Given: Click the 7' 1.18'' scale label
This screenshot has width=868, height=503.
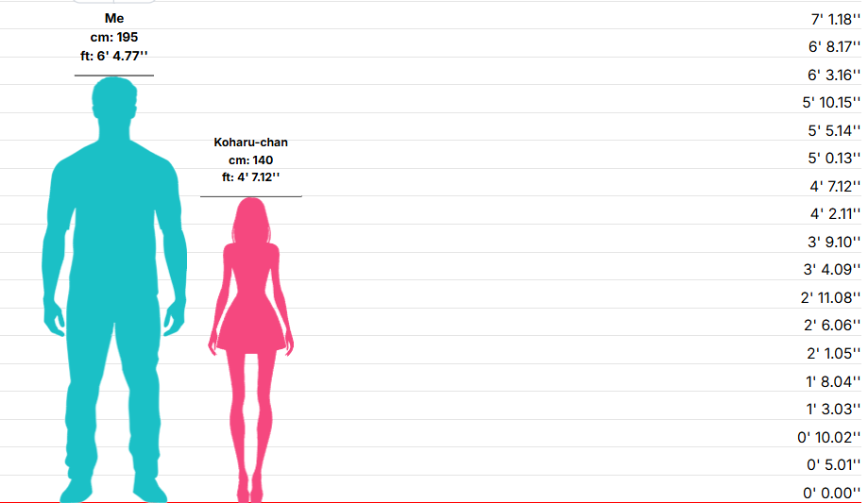Looking at the screenshot, I should [x=835, y=20].
